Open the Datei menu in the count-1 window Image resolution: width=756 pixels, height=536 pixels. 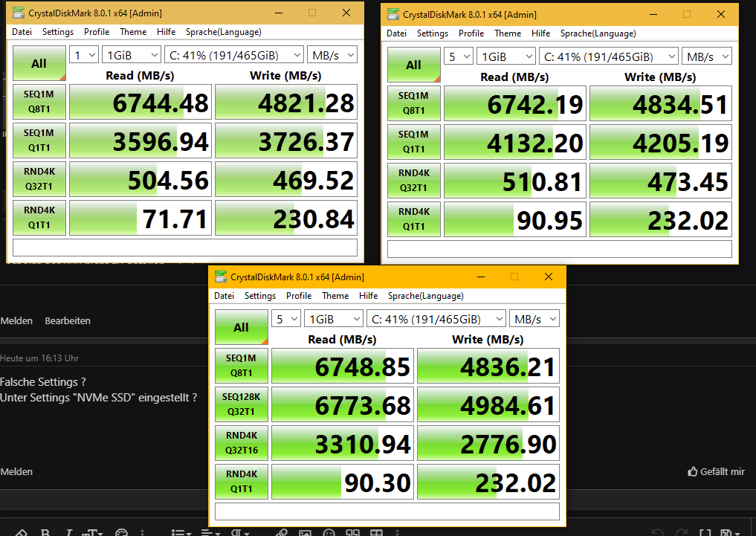click(22, 32)
